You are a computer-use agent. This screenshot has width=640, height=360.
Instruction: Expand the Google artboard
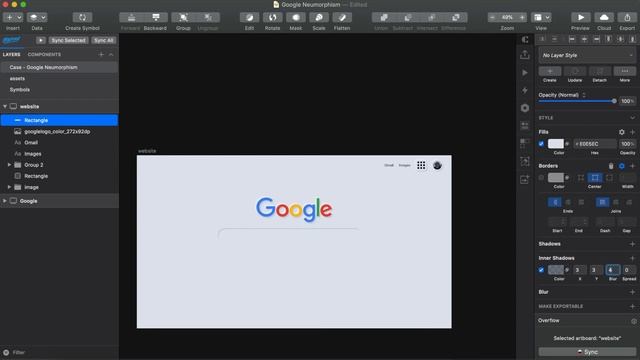(x=5, y=201)
